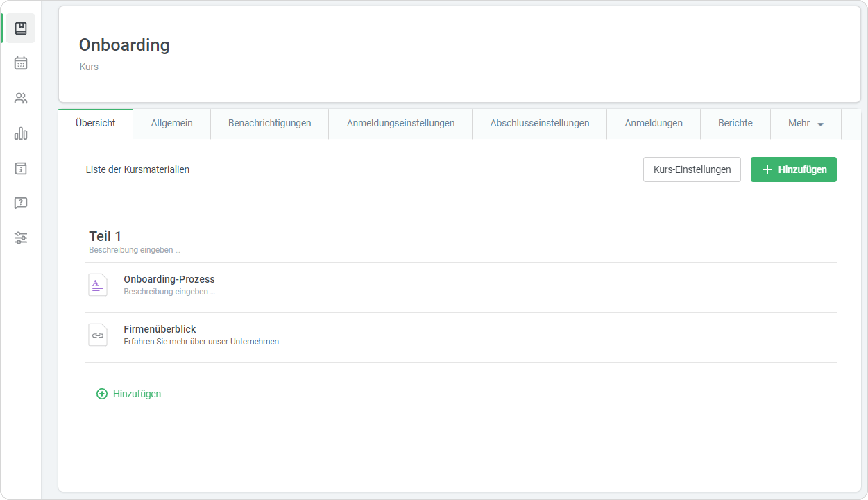Open the Berichte tab

coord(735,124)
